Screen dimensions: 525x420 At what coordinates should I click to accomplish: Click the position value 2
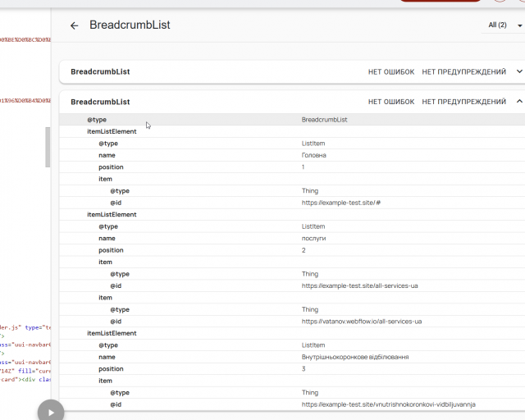coord(304,250)
